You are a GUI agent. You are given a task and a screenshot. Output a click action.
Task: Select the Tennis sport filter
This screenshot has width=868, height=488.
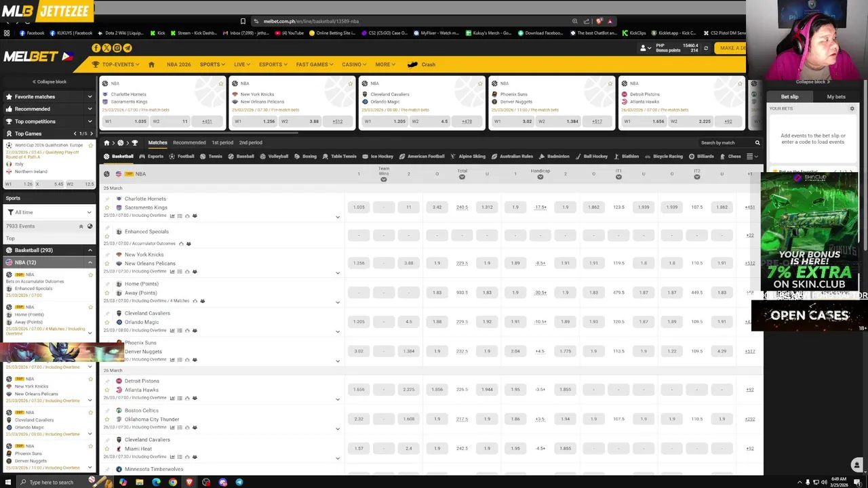coord(211,157)
